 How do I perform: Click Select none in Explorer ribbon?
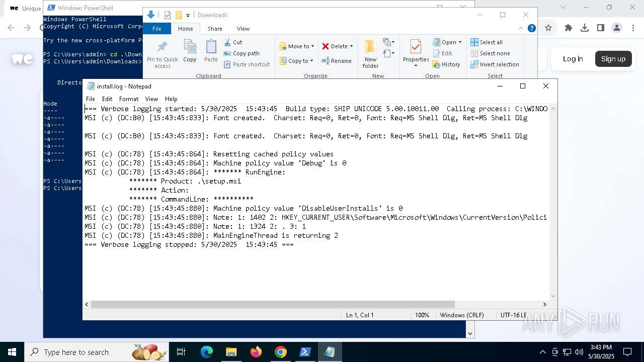pos(490,53)
